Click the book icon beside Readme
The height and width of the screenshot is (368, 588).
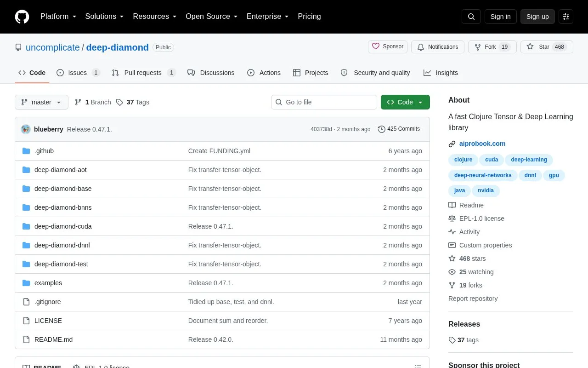click(452, 205)
